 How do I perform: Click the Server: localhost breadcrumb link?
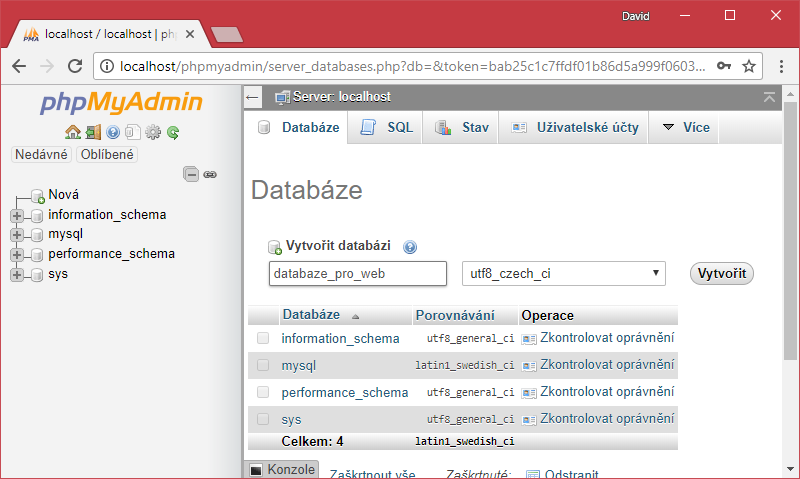342,97
